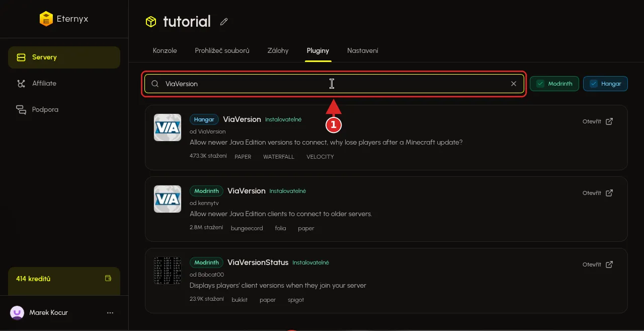Image resolution: width=644 pixels, height=331 pixels.
Task: Click the spigot tag
Action: 296,300
